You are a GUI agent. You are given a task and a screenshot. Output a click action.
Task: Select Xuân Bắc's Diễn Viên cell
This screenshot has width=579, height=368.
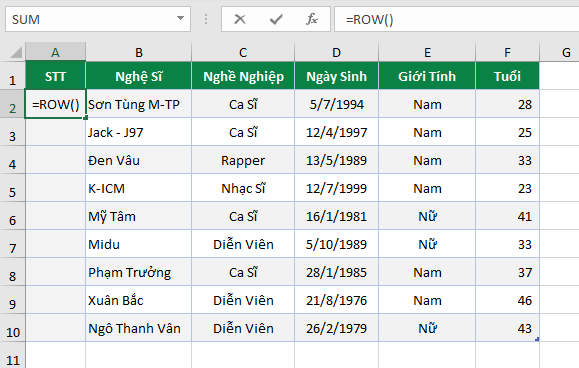243,300
